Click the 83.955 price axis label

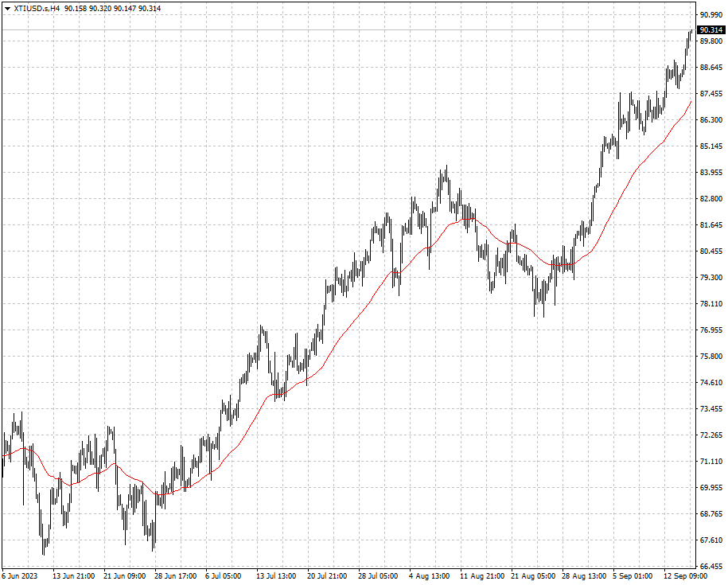[710, 173]
